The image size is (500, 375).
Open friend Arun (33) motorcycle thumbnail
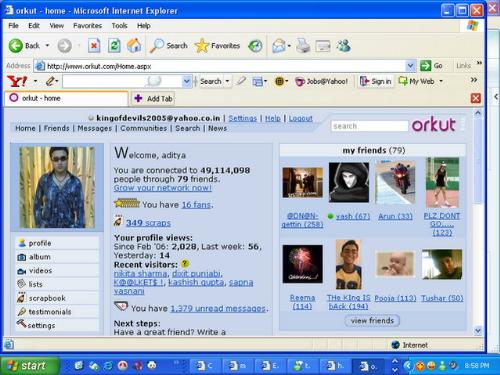pyautogui.click(x=395, y=182)
